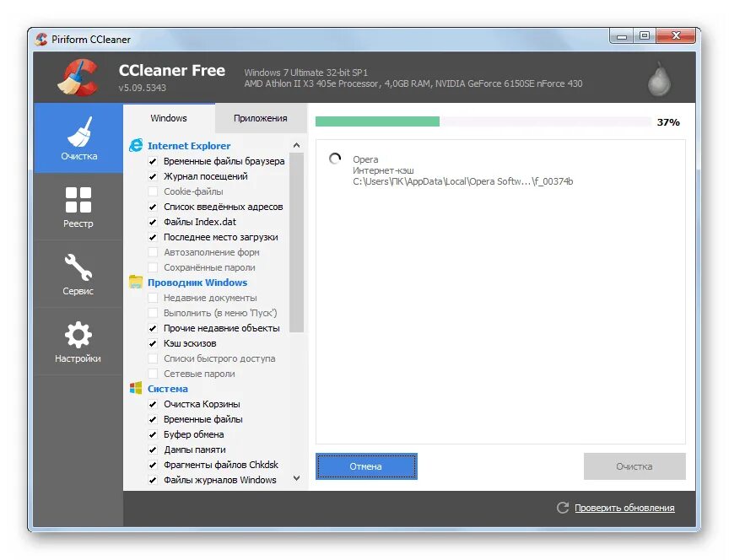This screenshot has height=560, width=729.
Task: Uncheck Прочие недавние объекты
Action: (153, 328)
